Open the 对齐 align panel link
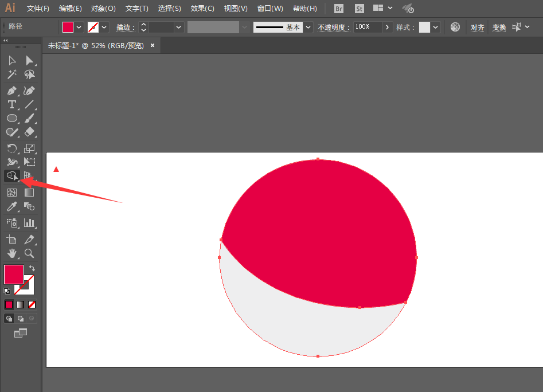The image size is (543, 392). coord(477,27)
